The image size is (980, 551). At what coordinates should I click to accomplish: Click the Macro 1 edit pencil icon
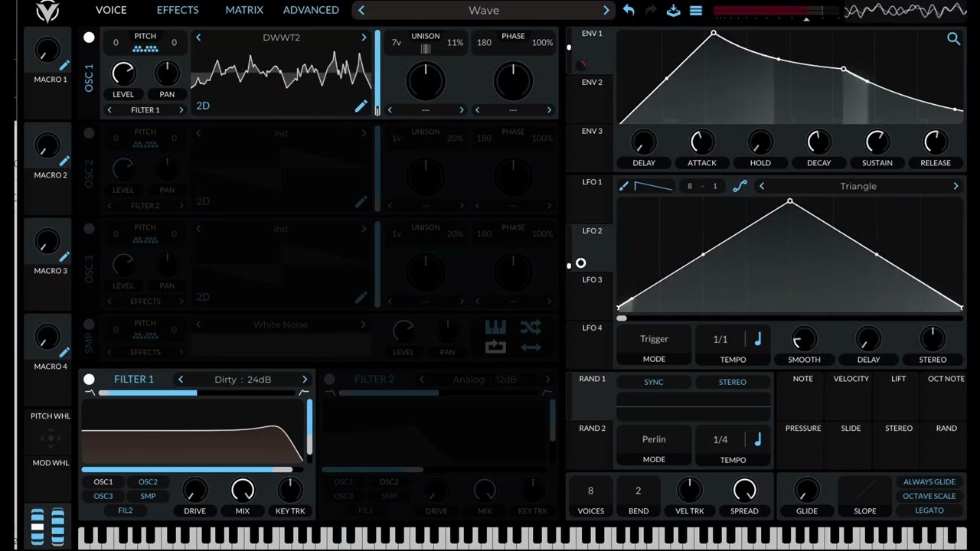(x=64, y=66)
